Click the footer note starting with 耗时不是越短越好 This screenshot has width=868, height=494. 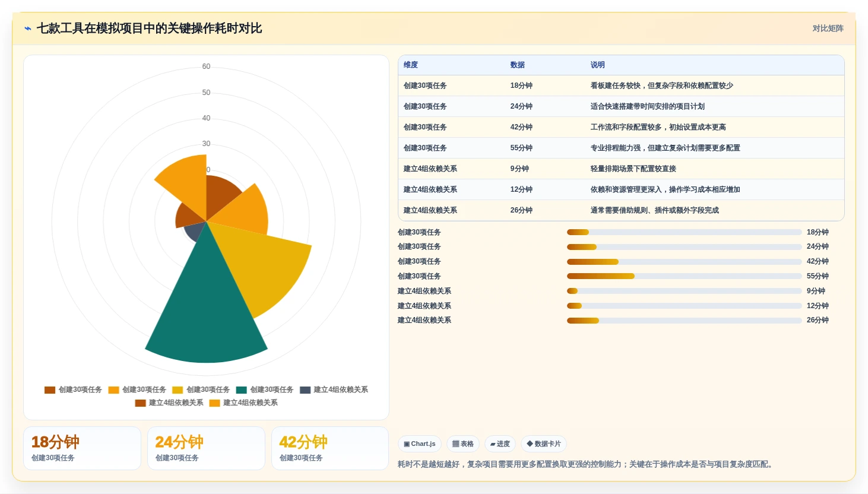pos(587,465)
